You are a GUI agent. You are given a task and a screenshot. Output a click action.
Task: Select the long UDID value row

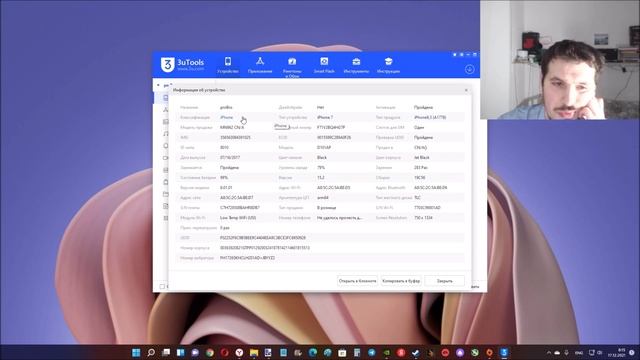pyautogui.click(x=262, y=238)
